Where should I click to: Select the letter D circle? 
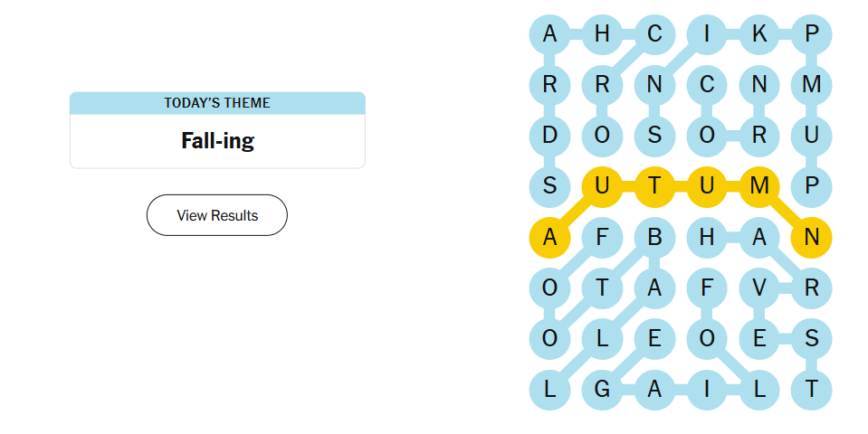click(x=549, y=136)
